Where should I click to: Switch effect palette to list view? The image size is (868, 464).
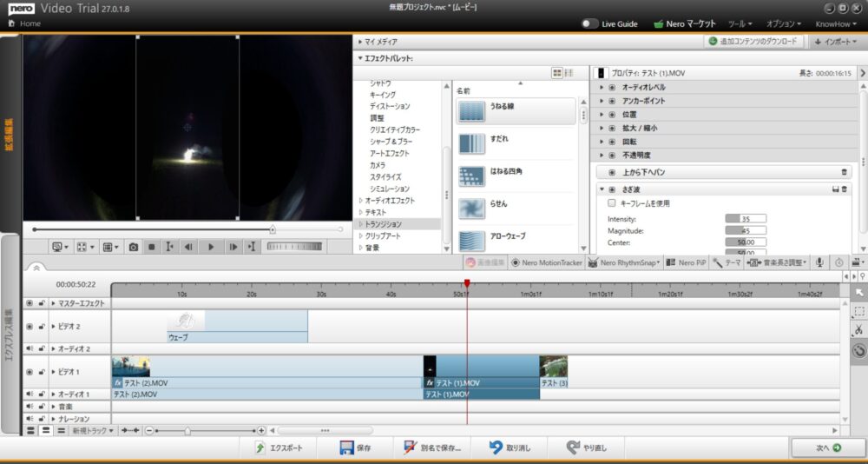(569, 73)
